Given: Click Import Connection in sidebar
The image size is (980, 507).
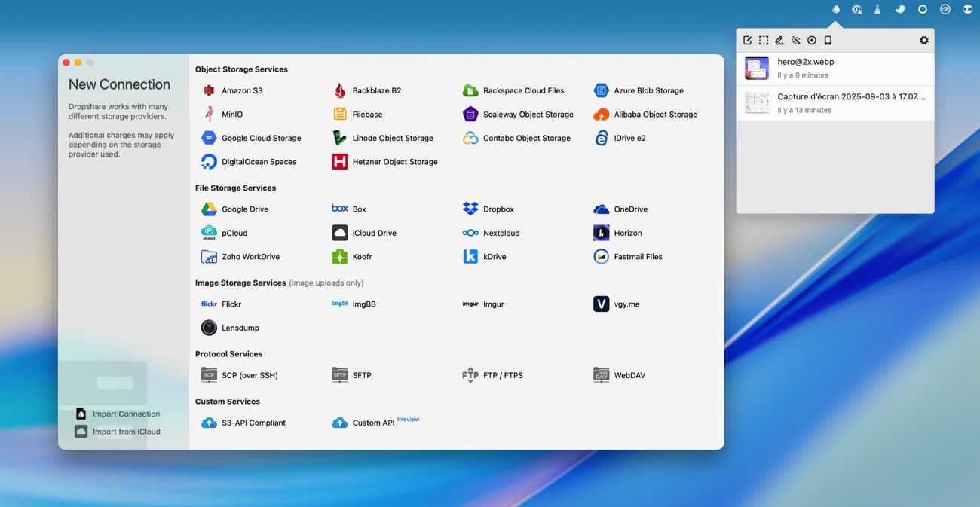Looking at the screenshot, I should pos(117,414).
